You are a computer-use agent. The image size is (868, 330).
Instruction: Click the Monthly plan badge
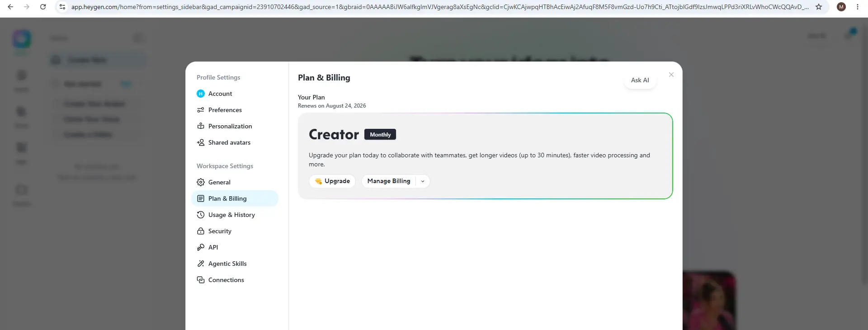click(380, 135)
